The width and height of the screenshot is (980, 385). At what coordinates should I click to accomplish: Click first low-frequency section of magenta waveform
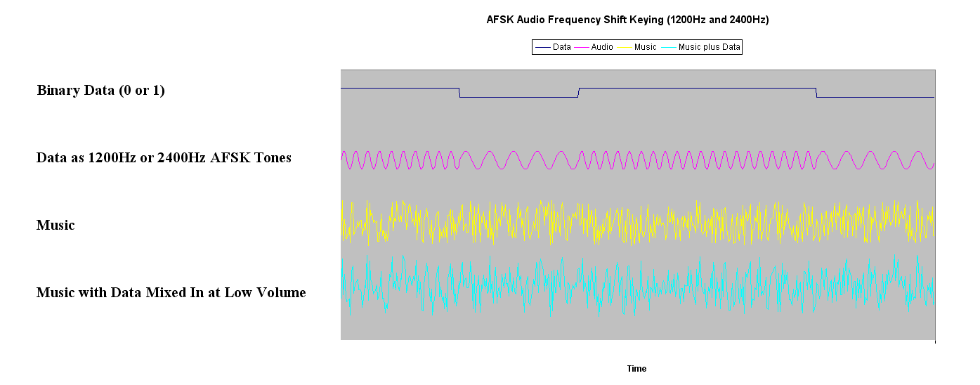(518, 159)
